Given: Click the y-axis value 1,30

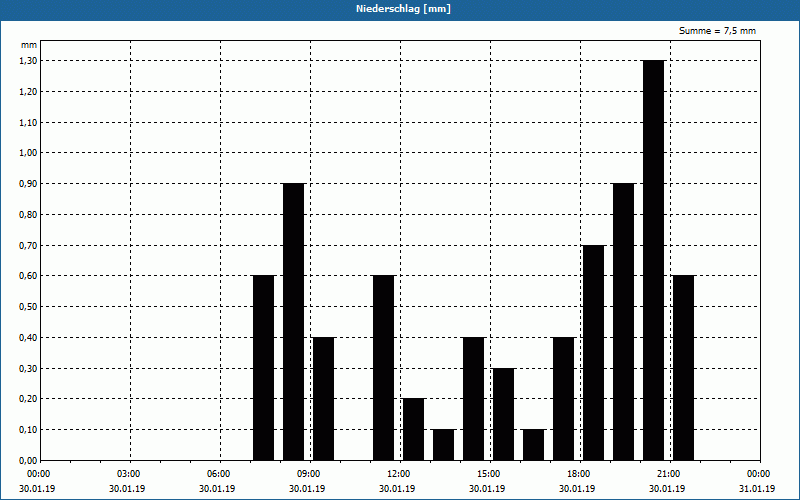Looking at the screenshot, I should click(x=29, y=61).
